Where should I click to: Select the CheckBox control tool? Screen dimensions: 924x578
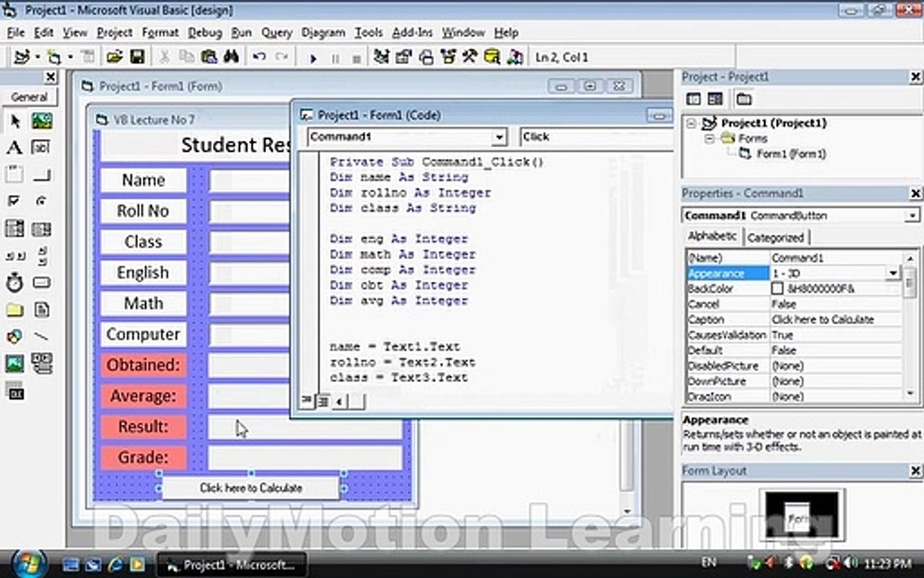pyautogui.click(x=14, y=201)
